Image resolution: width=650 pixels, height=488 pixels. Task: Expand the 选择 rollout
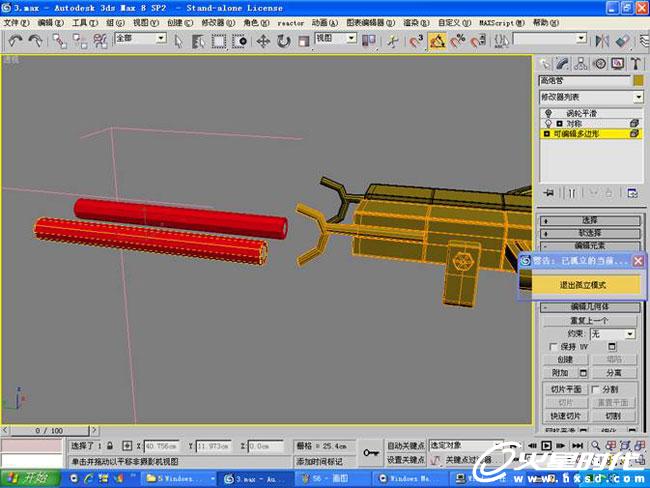click(x=590, y=220)
